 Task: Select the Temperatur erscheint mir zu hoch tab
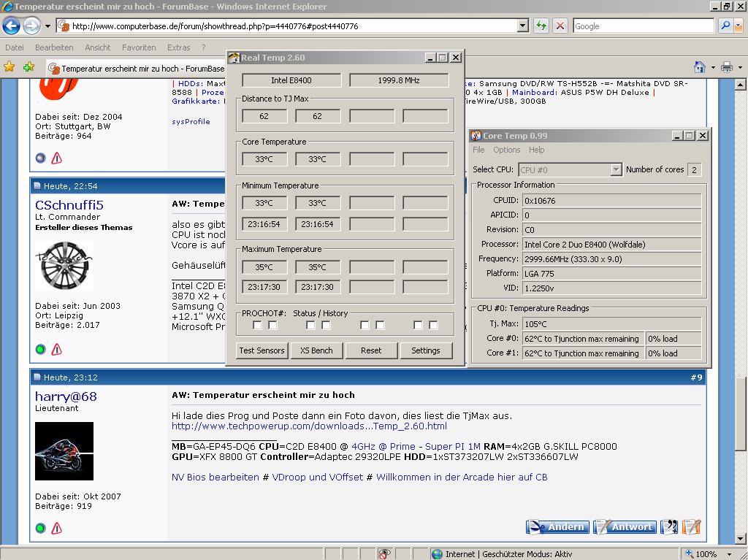(136, 68)
